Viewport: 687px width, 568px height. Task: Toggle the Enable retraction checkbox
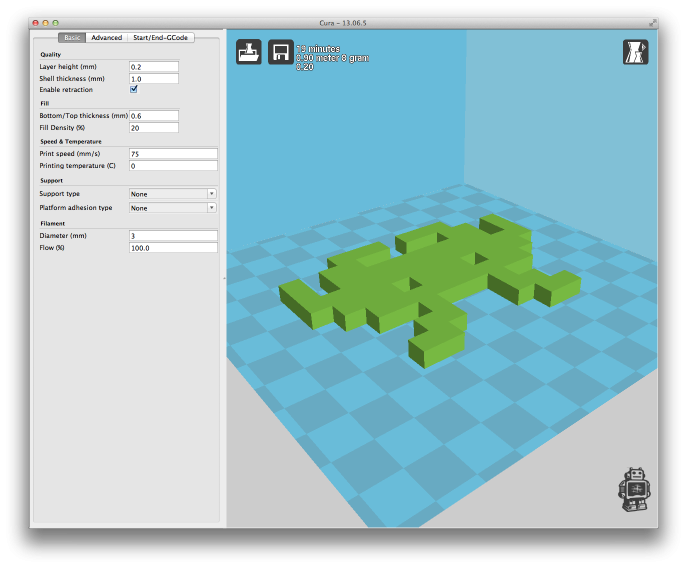click(x=134, y=89)
